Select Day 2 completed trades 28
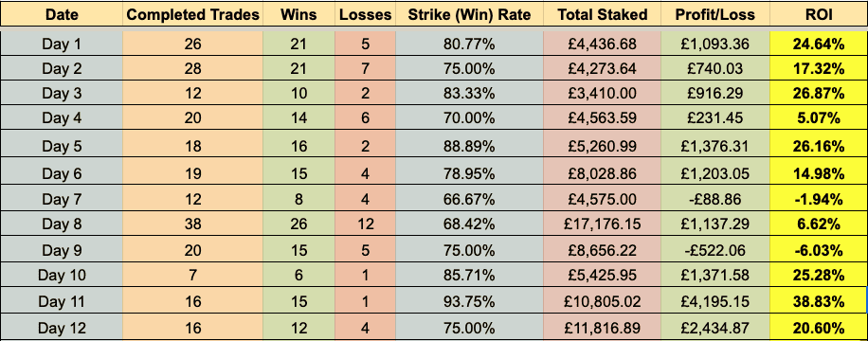The image size is (868, 341). 192,68
